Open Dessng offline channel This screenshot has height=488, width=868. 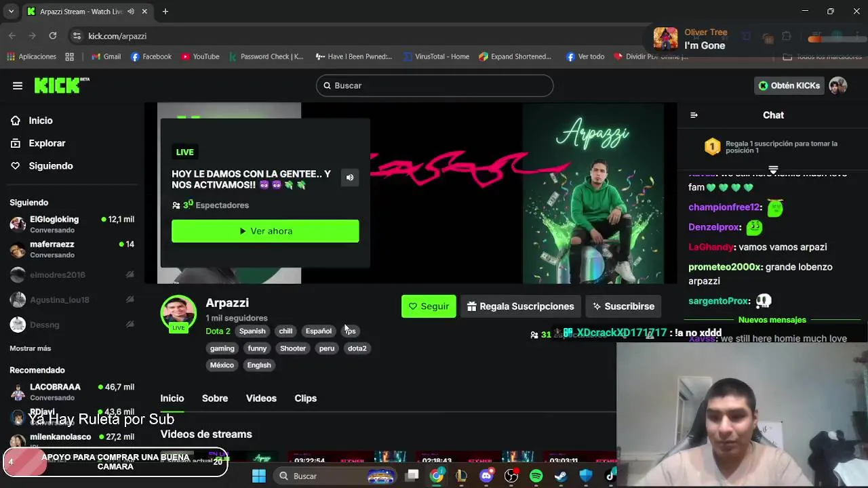(x=72, y=325)
